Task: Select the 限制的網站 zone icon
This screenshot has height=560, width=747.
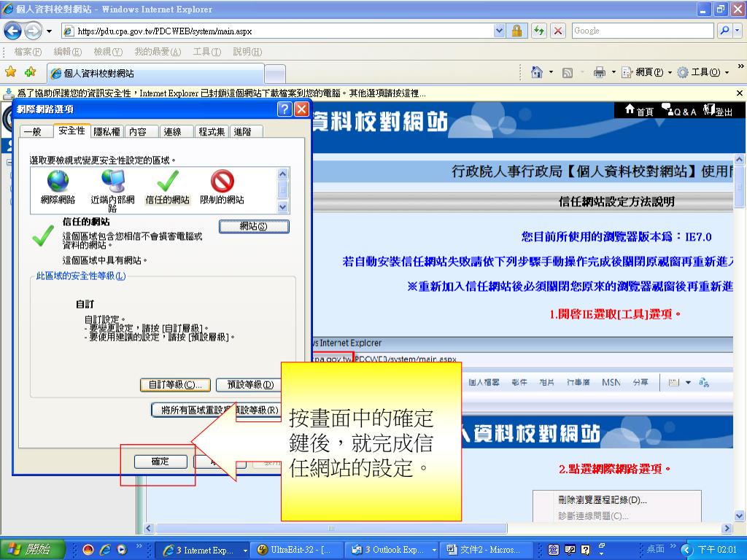Action: coord(222,188)
